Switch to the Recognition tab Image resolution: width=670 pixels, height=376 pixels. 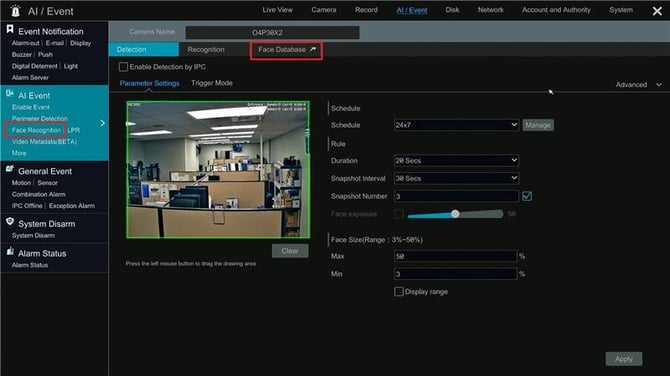coord(206,50)
